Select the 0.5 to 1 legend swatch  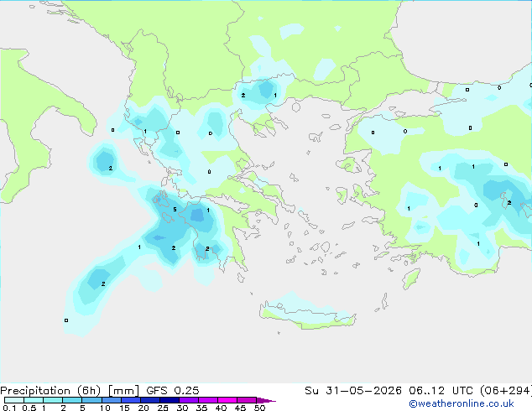click(x=34, y=400)
